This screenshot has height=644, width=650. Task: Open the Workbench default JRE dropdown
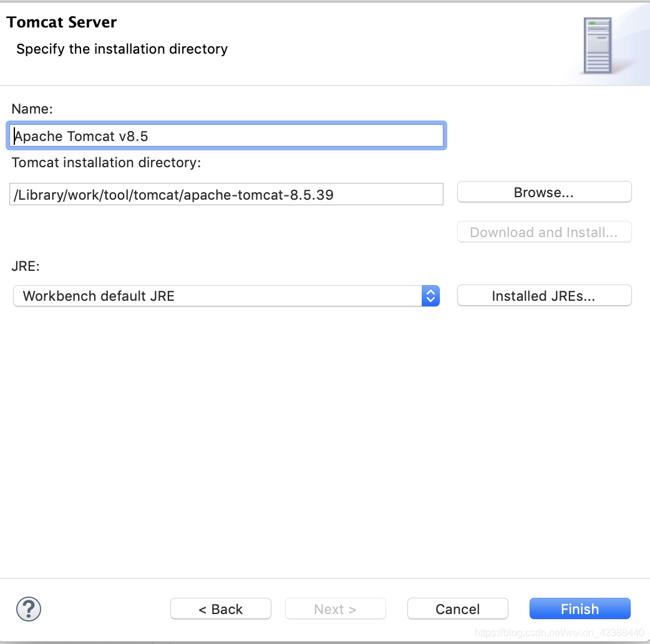point(225,296)
